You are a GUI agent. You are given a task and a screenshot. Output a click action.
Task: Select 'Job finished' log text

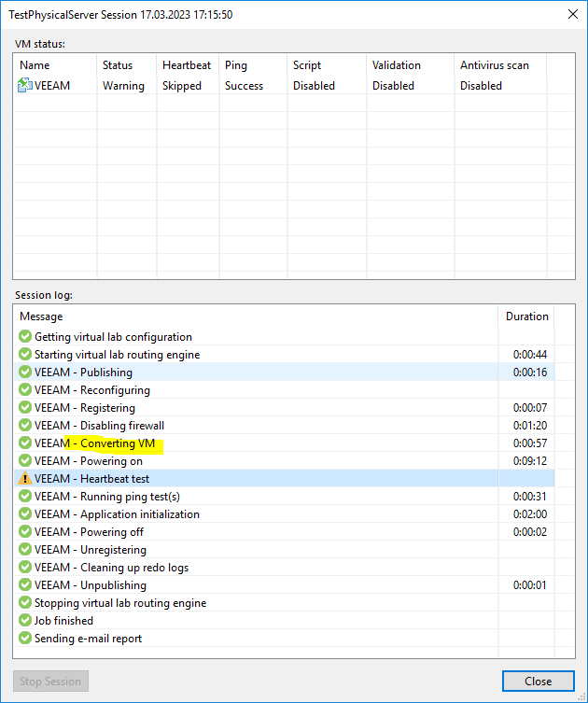point(63,621)
